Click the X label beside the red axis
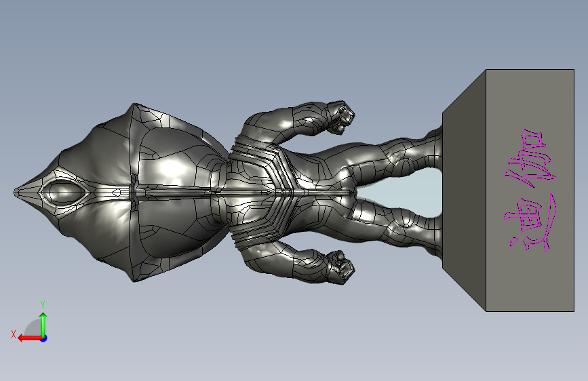The height and width of the screenshot is (381, 588). (x=14, y=334)
